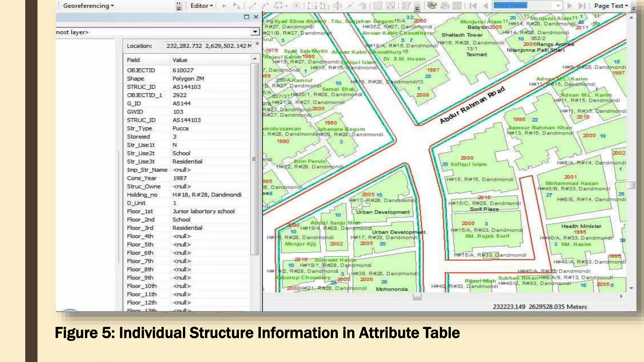644x362 pixels.
Task: Open Location units arrow button
Action: [x=257, y=44]
